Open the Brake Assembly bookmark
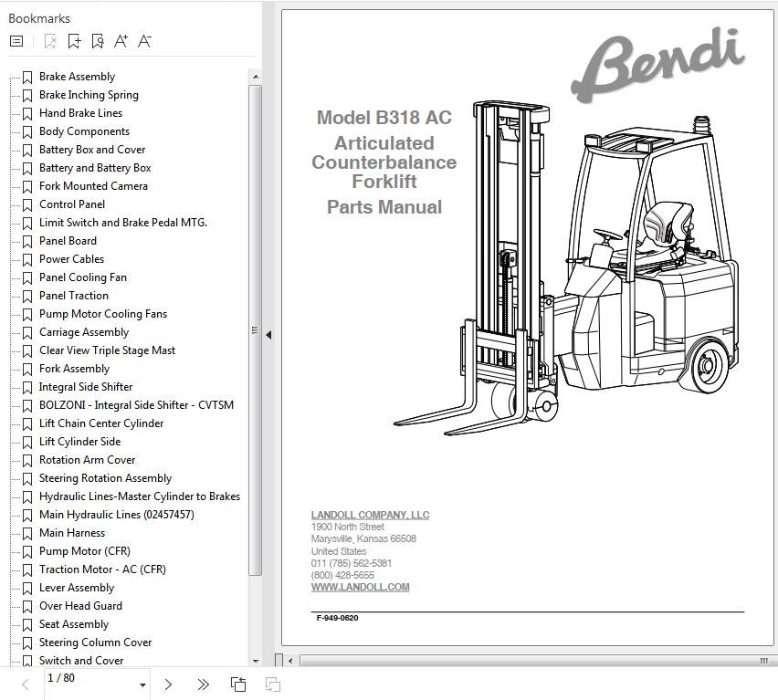Image resolution: width=778 pixels, height=700 pixels. [77, 77]
